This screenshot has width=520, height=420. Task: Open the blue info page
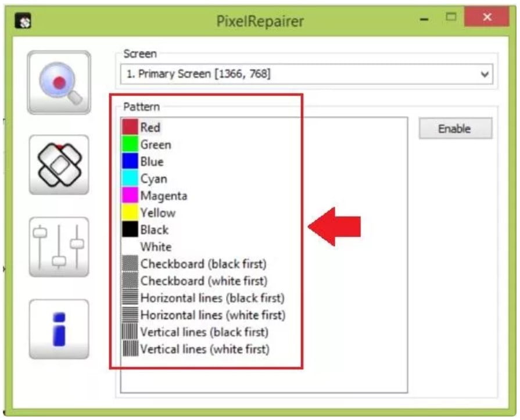(x=59, y=329)
